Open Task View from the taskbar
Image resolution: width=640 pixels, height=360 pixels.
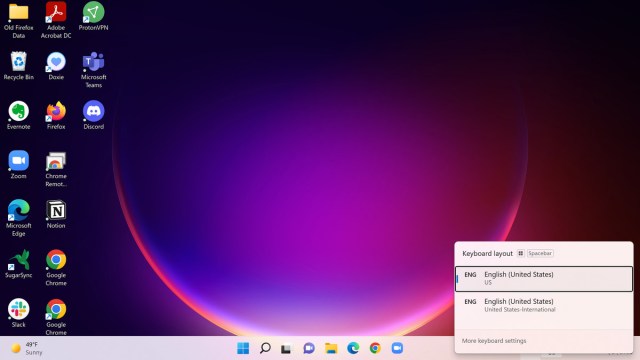(286, 348)
